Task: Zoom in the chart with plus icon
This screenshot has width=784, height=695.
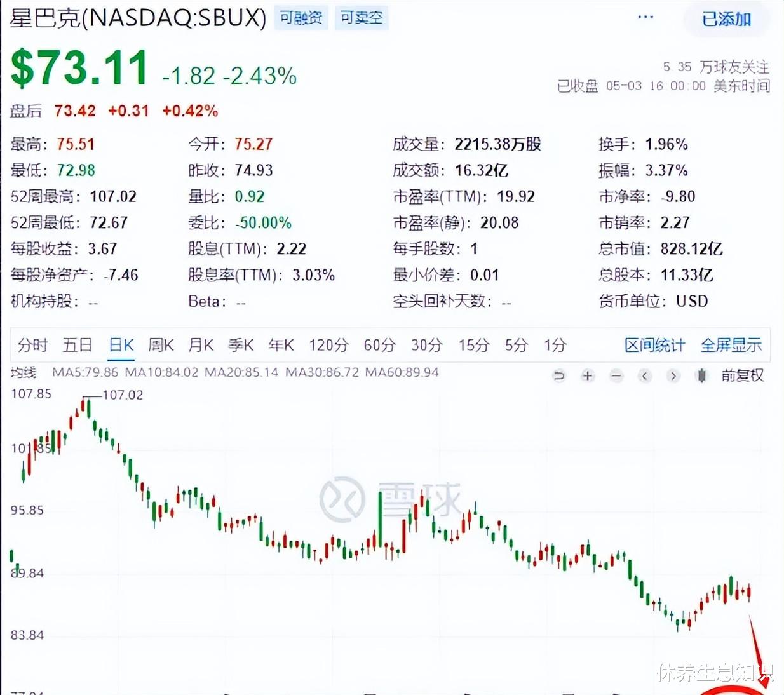Action: point(588,375)
